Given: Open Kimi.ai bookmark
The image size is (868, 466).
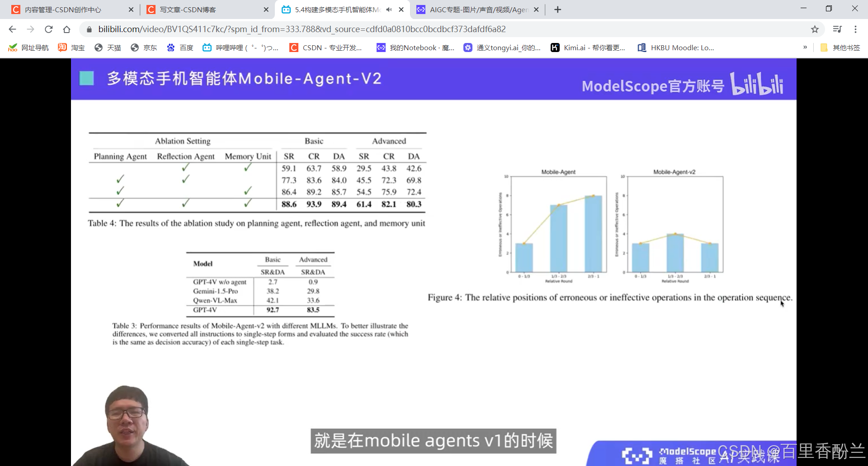Looking at the screenshot, I should (x=588, y=48).
